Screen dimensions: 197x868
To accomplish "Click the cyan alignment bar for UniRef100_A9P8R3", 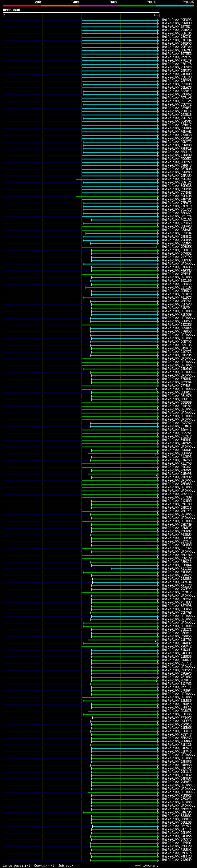I will 120,20.
